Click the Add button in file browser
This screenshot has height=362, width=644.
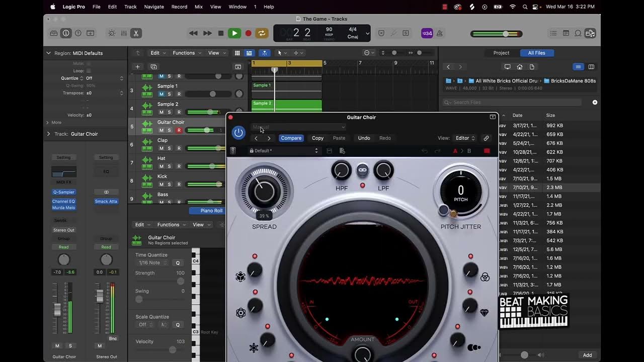(x=587, y=355)
